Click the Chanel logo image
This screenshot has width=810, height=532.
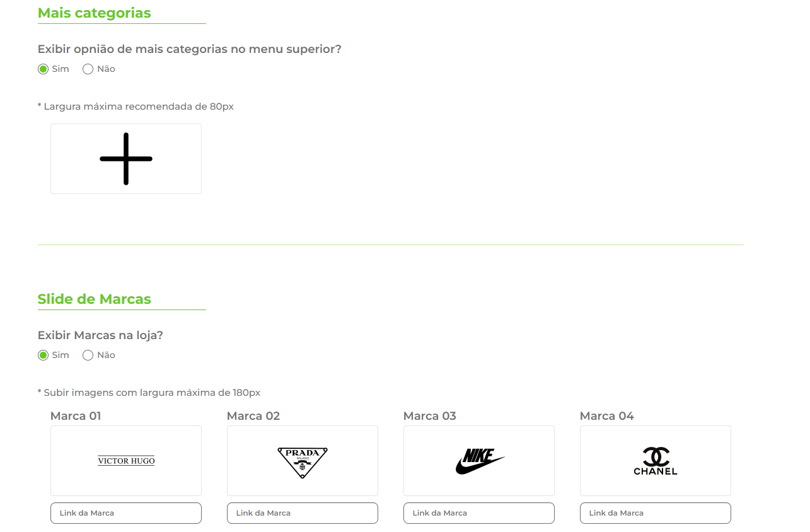656,461
